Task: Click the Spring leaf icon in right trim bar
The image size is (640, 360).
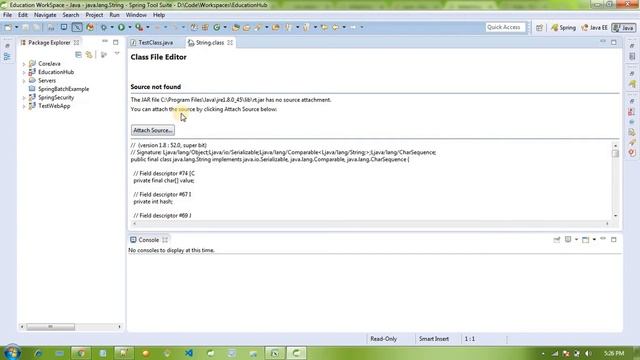Action: click(x=632, y=84)
